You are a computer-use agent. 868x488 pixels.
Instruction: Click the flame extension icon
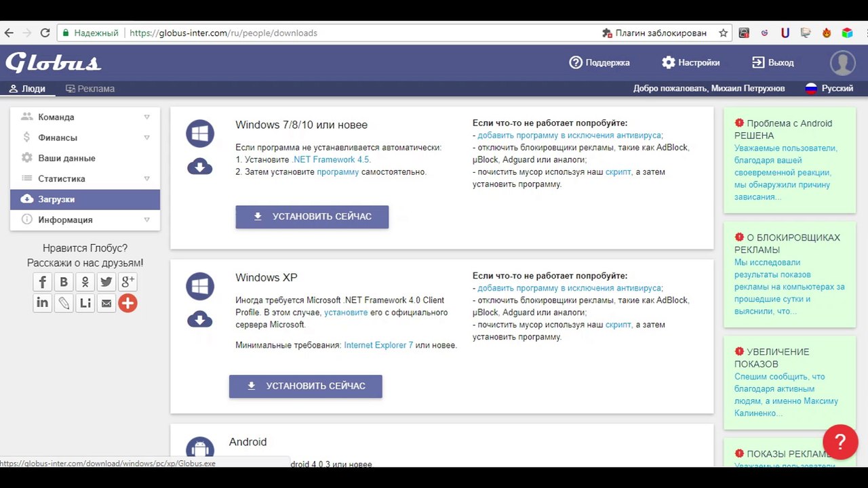pos(827,33)
